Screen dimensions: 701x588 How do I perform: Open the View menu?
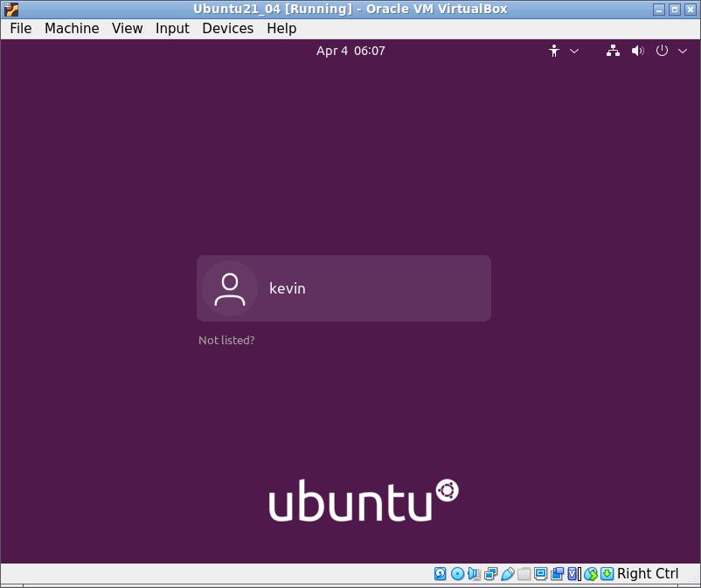[x=127, y=28]
